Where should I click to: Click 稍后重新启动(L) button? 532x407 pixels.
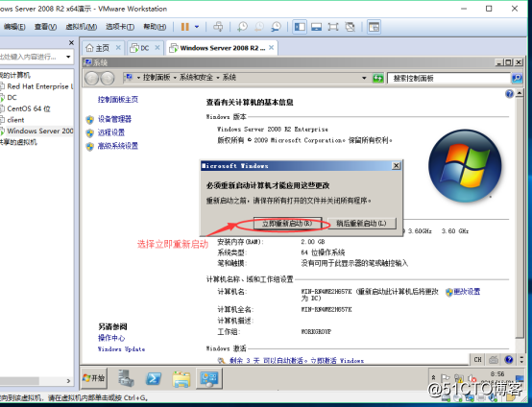click(x=361, y=224)
